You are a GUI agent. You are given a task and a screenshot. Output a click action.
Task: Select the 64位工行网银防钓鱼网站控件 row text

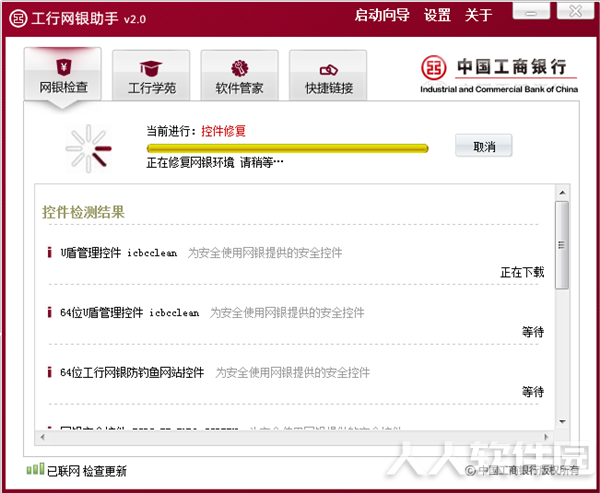(132, 372)
